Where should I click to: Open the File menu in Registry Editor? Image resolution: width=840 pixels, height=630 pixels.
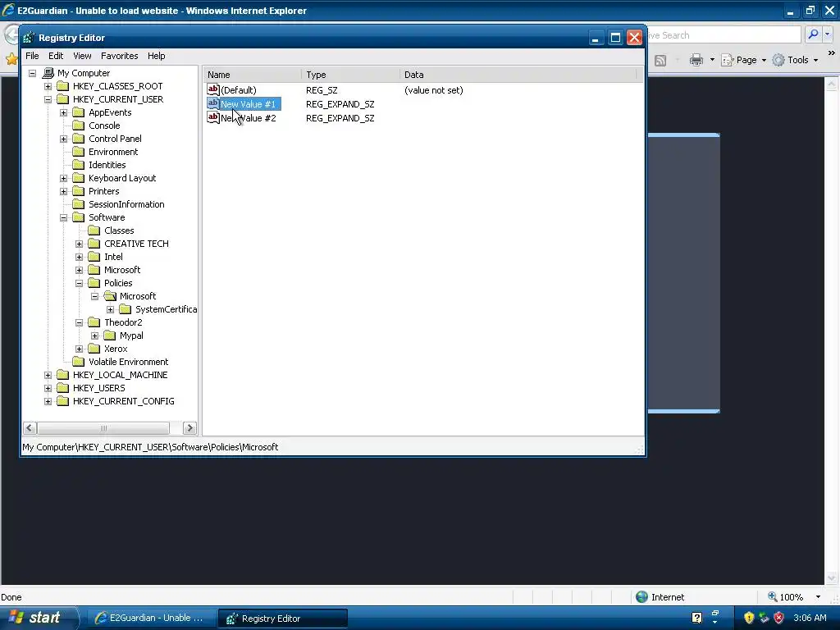[x=32, y=56]
